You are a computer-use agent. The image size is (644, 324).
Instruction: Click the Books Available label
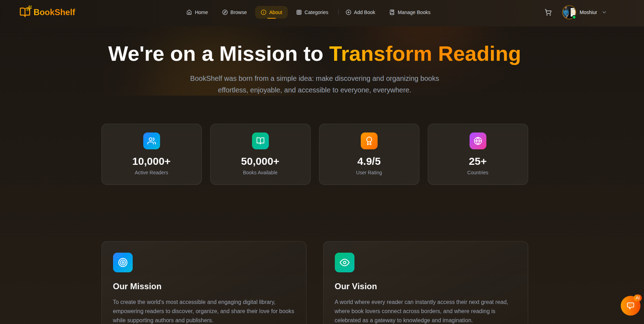point(260,173)
